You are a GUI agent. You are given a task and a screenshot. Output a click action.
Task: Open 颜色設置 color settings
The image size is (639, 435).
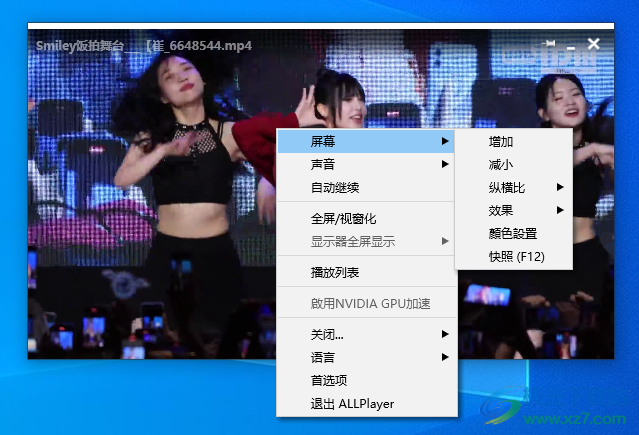coord(513,234)
